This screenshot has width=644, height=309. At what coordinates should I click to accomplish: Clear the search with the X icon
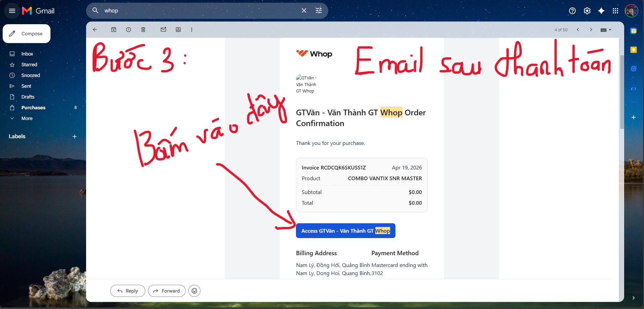(x=304, y=10)
